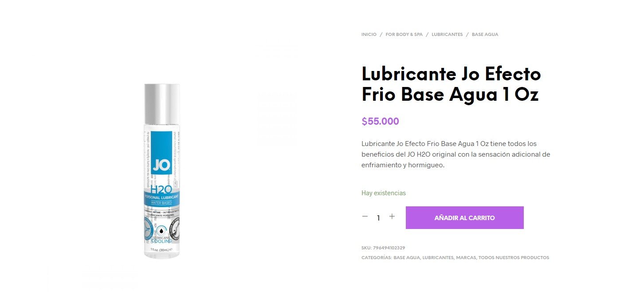Decrease quantity with the minus icon
This screenshot has height=292, width=644.
(x=365, y=217)
